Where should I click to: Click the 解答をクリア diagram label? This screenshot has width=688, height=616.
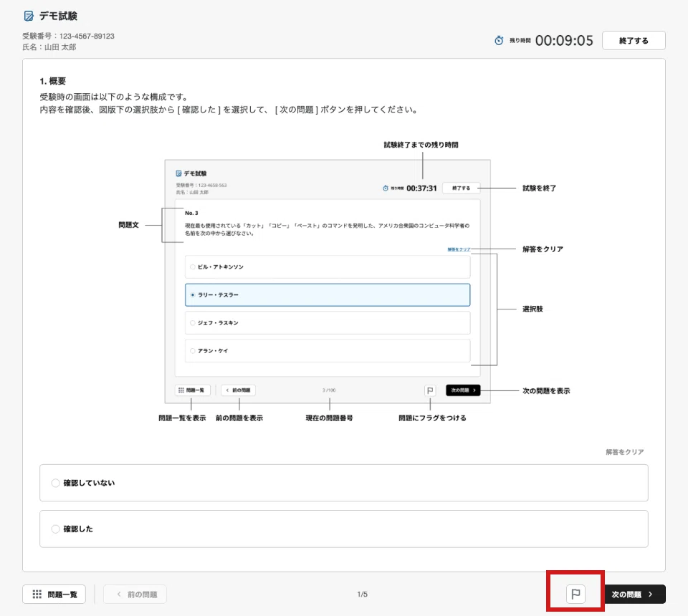tap(543, 249)
